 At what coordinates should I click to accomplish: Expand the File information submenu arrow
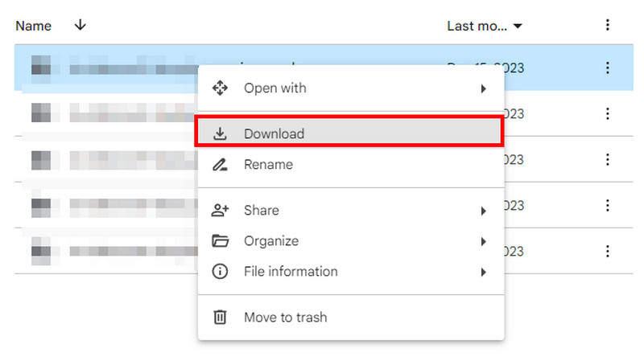(484, 272)
